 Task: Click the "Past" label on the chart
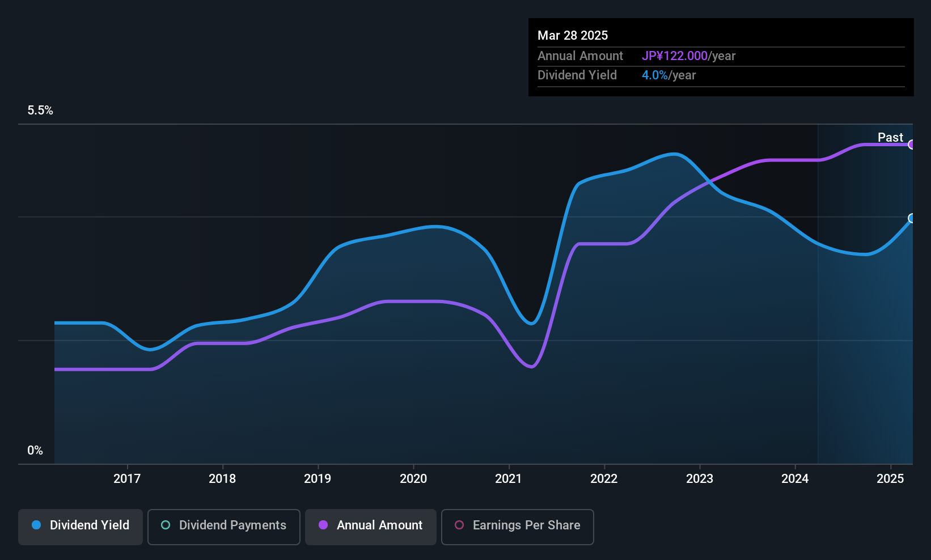(890, 137)
